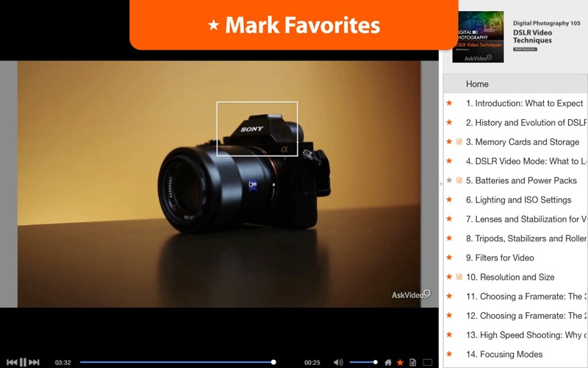Open the note icon on Resolution and Size row

coord(459,277)
